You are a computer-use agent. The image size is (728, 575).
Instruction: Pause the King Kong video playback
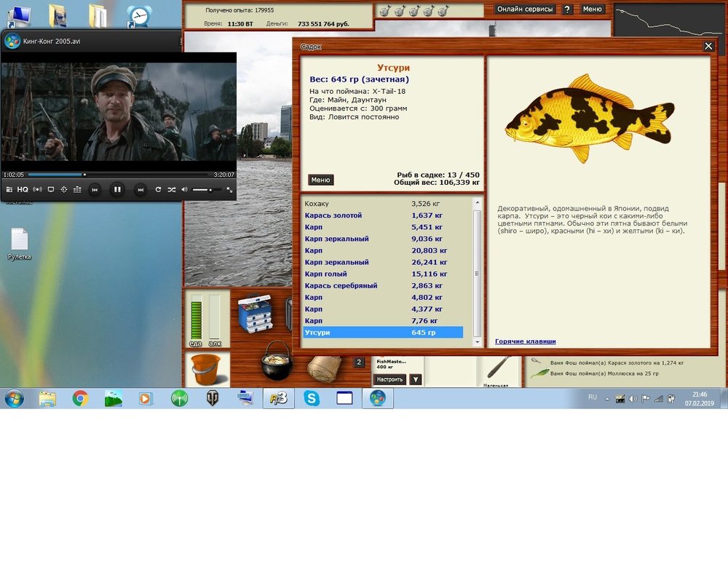[x=116, y=189]
